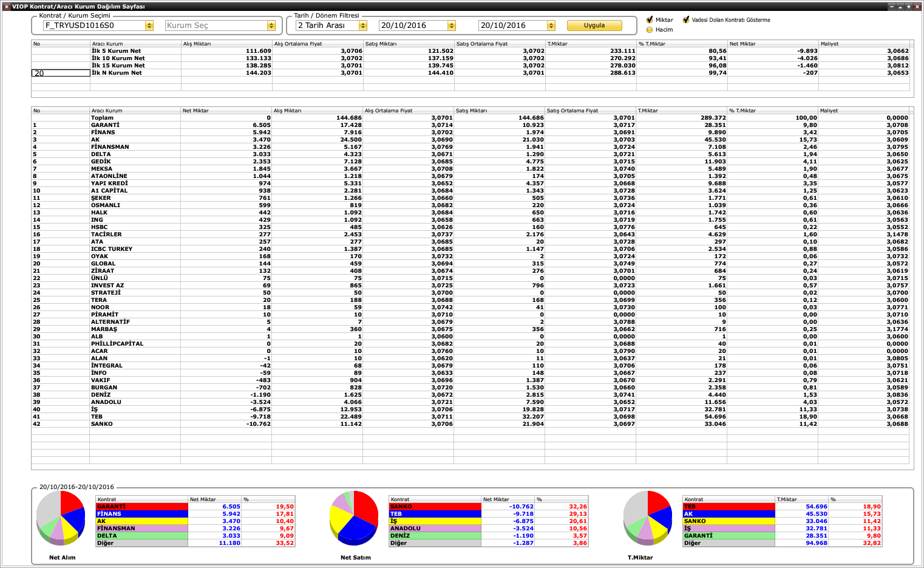
Task: Edit the İlk N Kurum input showing 20
Action: pyautogui.click(x=61, y=73)
